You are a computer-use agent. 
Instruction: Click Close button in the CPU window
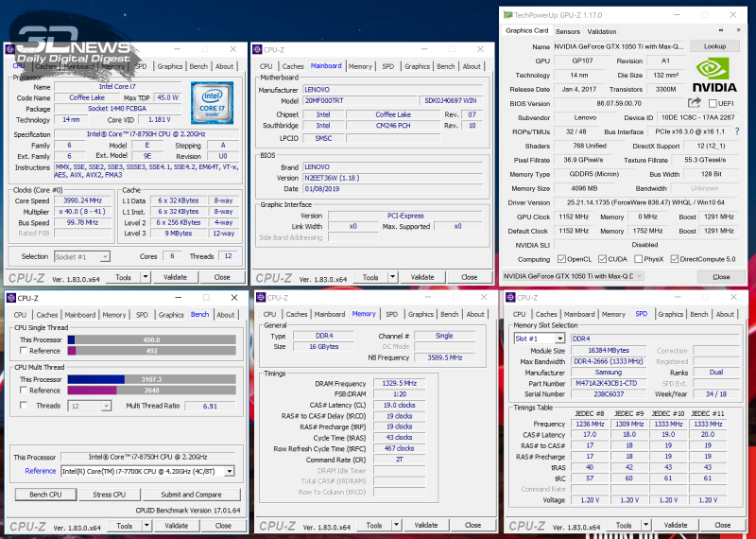[x=222, y=277]
